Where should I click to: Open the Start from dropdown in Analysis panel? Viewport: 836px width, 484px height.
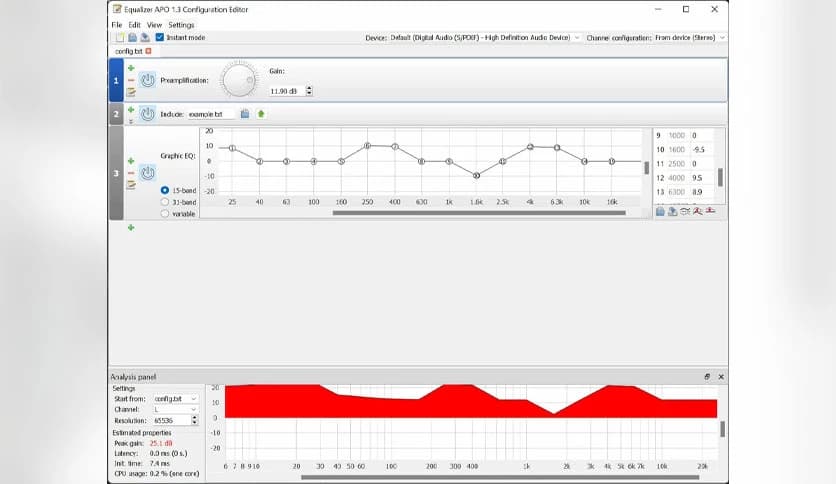(x=177, y=399)
